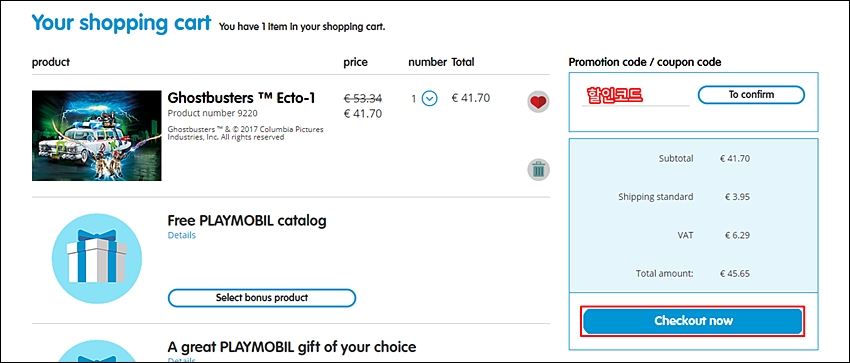Image resolution: width=850 pixels, height=363 pixels.
Task: Click the Checkout now button
Action: tap(693, 321)
